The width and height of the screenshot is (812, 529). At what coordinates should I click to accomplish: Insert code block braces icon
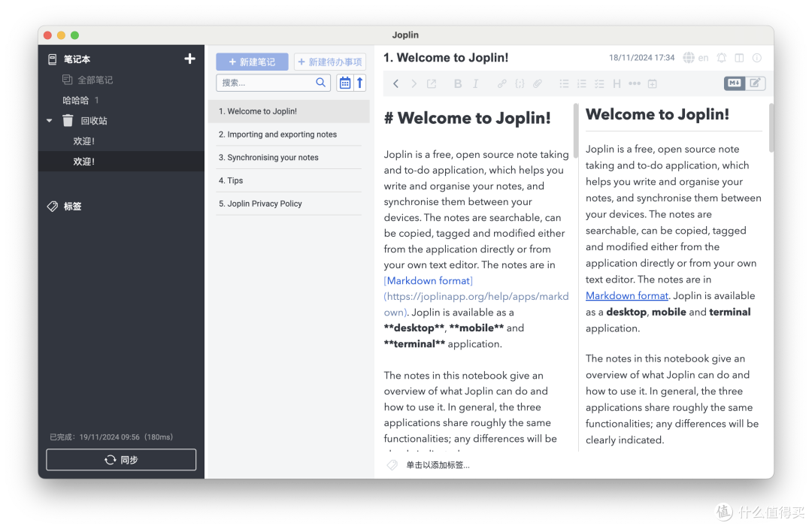point(520,83)
